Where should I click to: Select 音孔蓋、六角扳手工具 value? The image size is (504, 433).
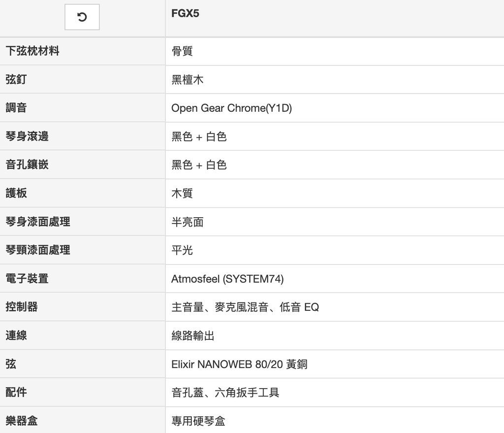point(225,393)
